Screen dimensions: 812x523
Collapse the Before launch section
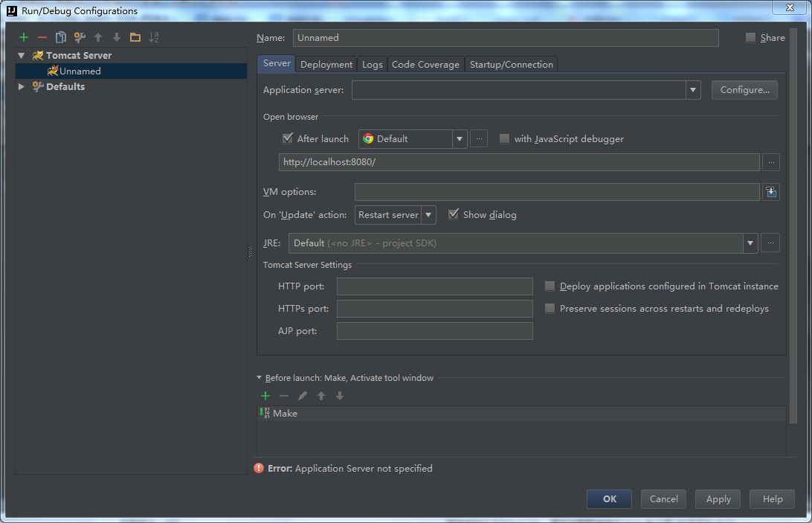tap(259, 378)
